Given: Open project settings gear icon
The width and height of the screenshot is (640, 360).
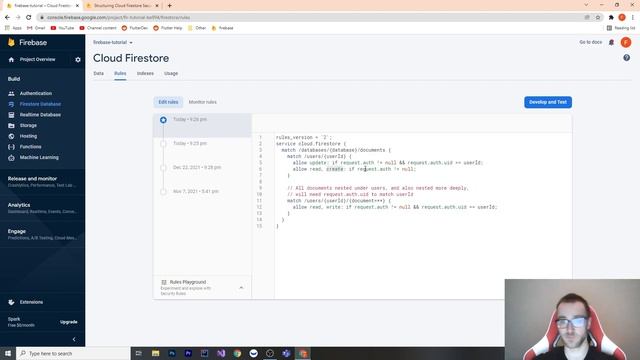Looking at the screenshot, I should (78, 60).
